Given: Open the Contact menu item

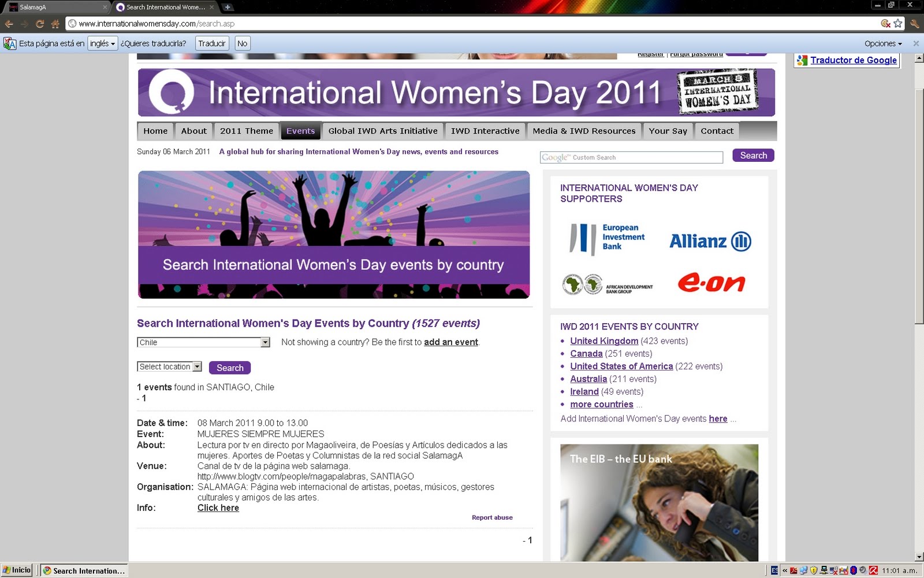Looking at the screenshot, I should (x=717, y=131).
